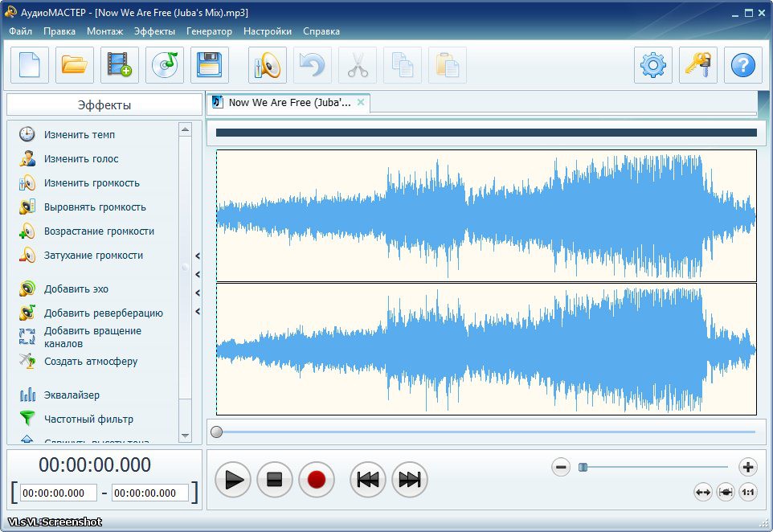This screenshot has width=773, height=532.
Task: Click the upper channel waveform
Action: (x=487, y=215)
